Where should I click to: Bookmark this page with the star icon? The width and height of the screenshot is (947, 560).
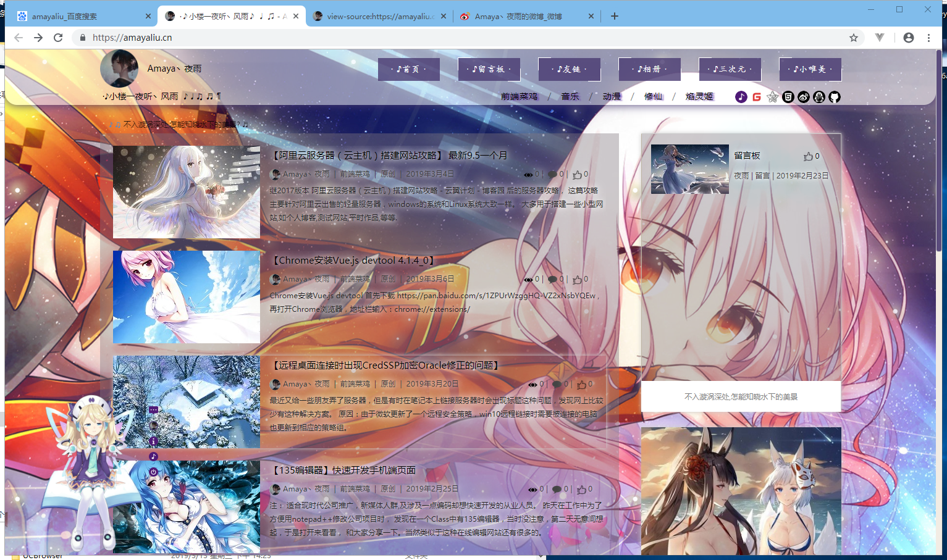[x=854, y=38]
